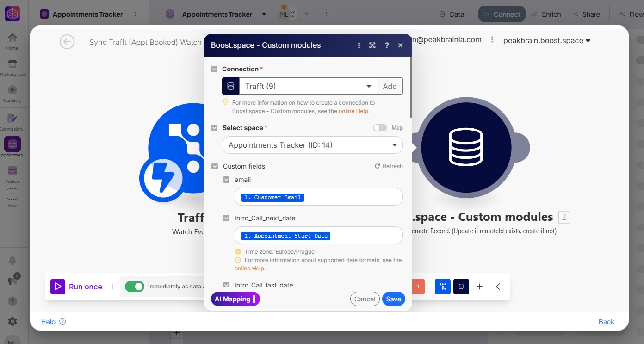This screenshot has height=344, width=644.
Task: Click the Boost.space logo top-left
Action: (12, 14)
